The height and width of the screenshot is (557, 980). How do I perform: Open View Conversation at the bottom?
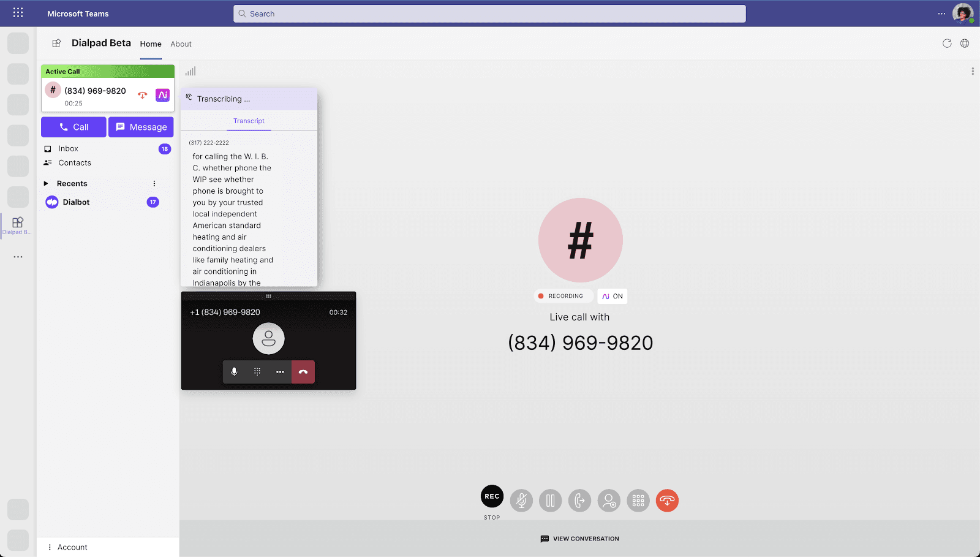579,539
